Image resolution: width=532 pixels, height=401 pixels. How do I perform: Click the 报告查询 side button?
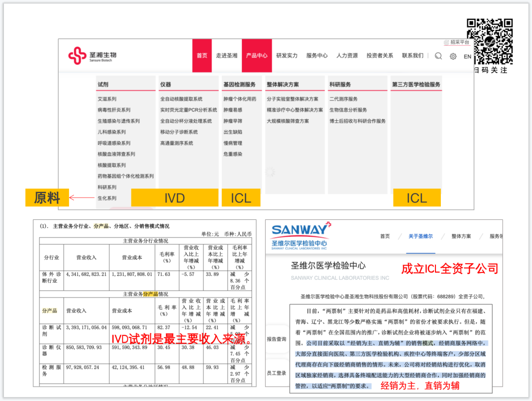click(276, 339)
